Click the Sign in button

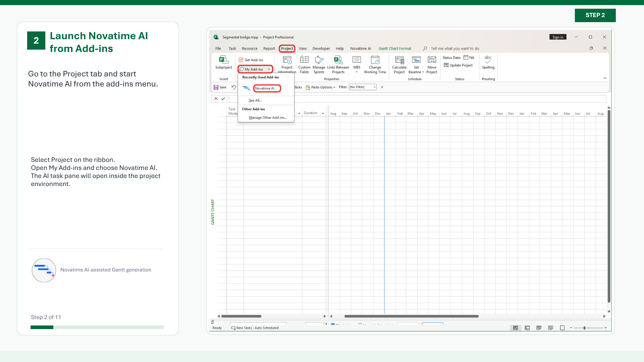coord(557,37)
